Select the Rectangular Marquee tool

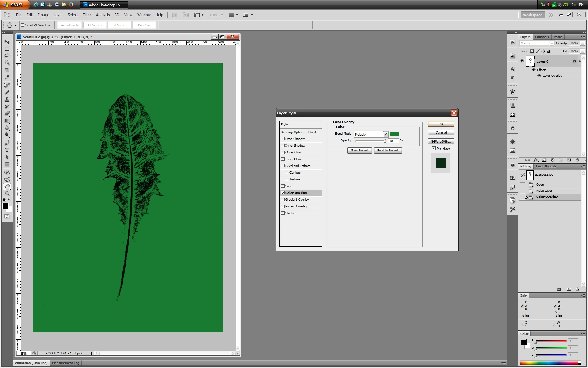[x=7, y=49]
